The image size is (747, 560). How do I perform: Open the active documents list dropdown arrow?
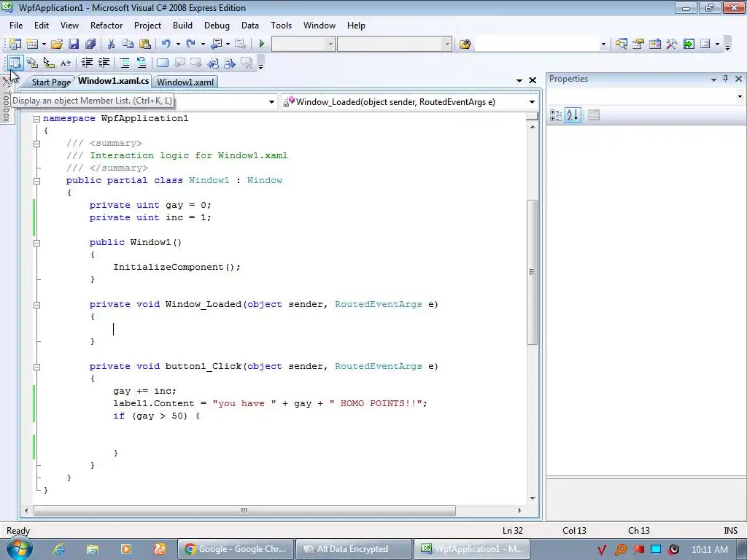pos(519,80)
